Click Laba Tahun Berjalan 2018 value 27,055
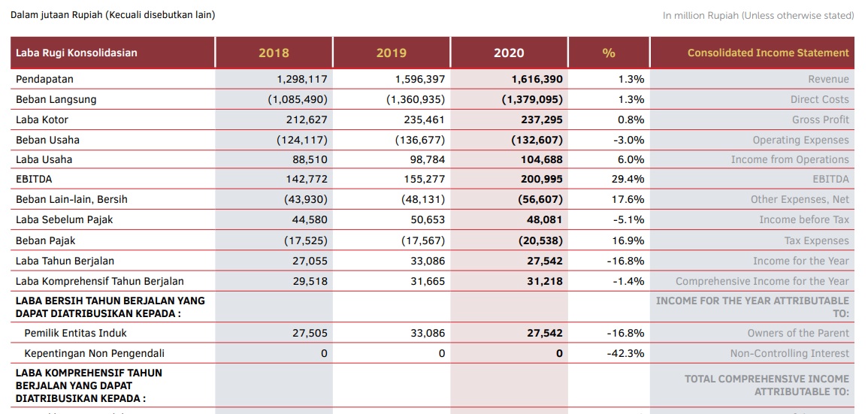The height and width of the screenshot is (414, 868). tap(310, 261)
